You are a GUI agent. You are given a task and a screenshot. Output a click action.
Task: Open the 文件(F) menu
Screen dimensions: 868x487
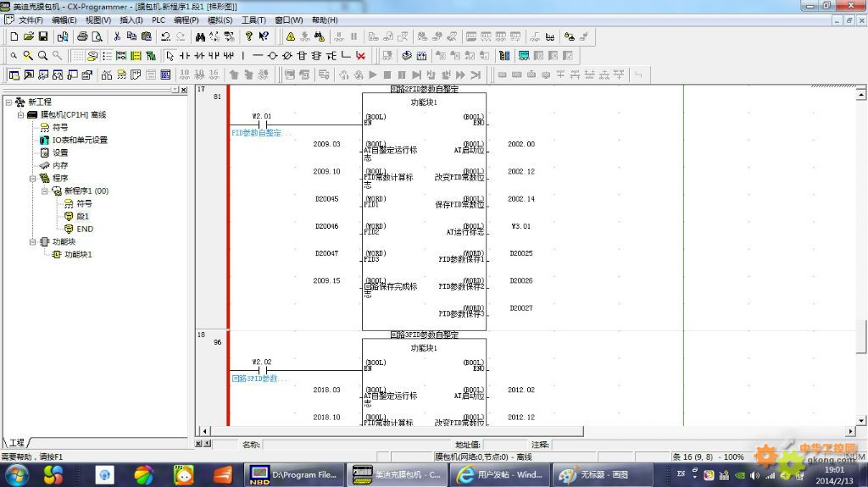(x=31, y=20)
